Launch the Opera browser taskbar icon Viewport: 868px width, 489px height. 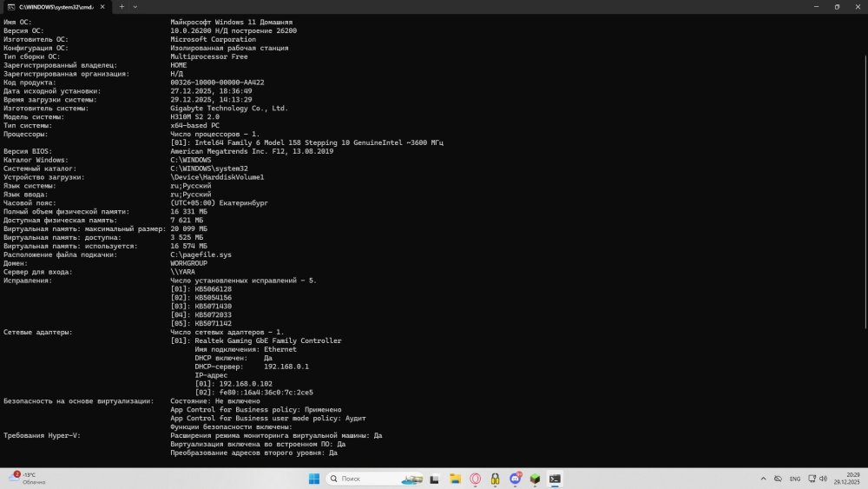pyautogui.click(x=475, y=479)
